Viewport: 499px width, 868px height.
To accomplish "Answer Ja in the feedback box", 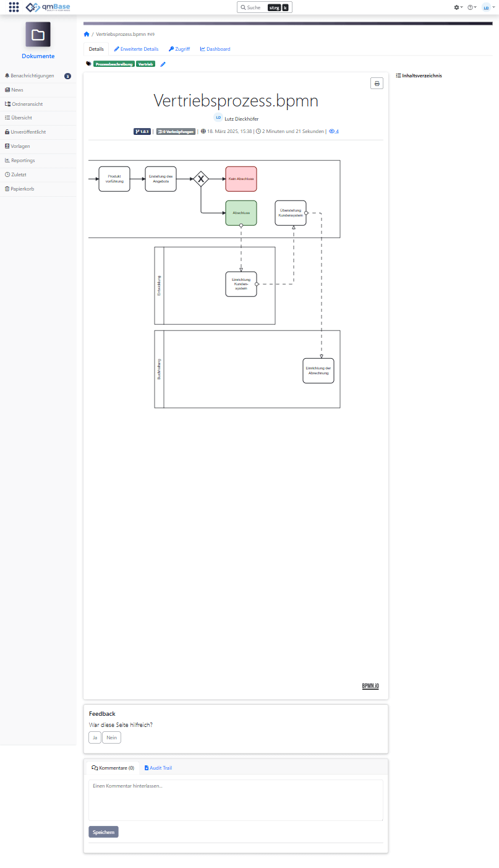I will pyautogui.click(x=95, y=737).
